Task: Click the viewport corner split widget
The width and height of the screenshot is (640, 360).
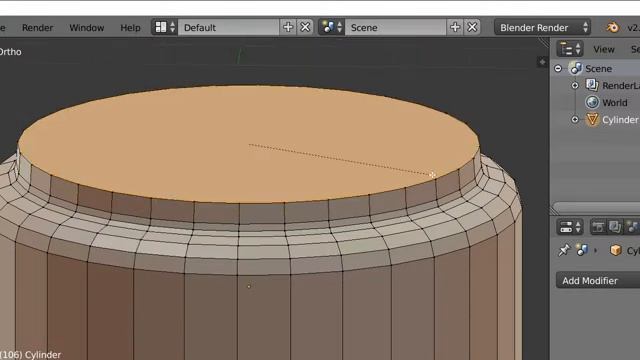Action: point(543,42)
